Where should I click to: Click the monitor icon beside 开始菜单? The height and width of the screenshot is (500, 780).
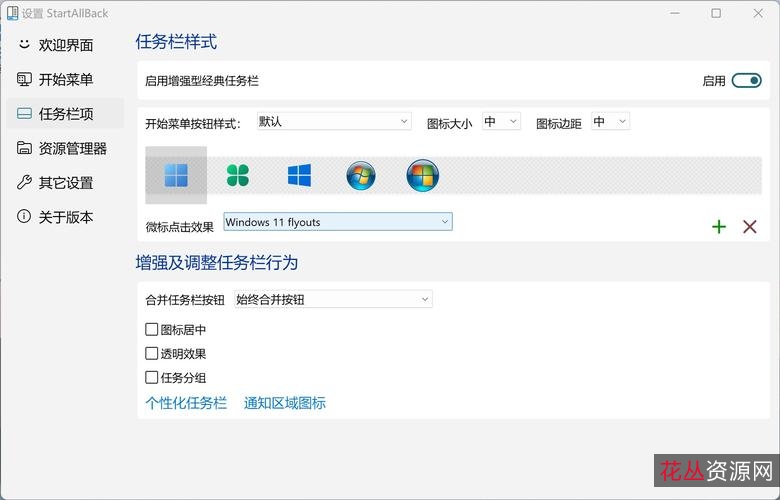[24, 79]
